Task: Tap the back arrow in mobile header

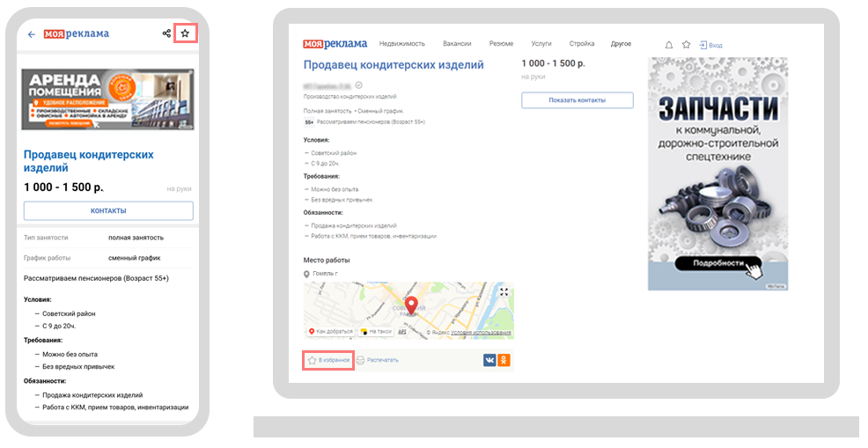Action: click(32, 34)
